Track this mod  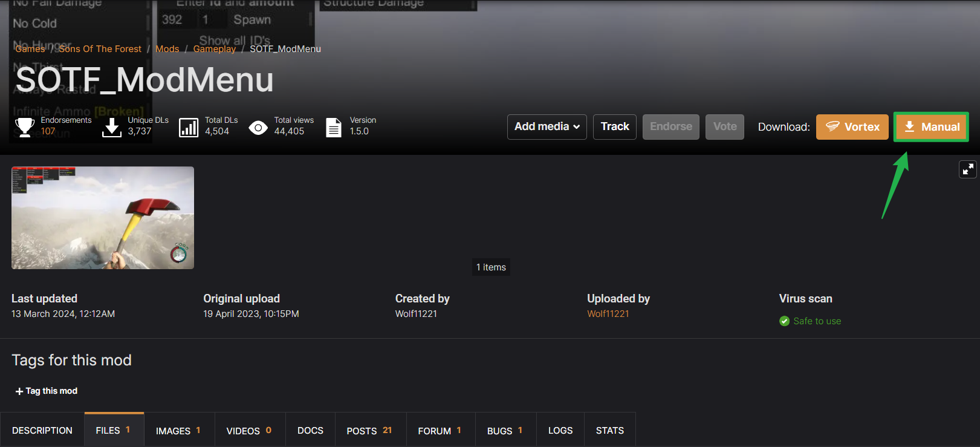615,127
